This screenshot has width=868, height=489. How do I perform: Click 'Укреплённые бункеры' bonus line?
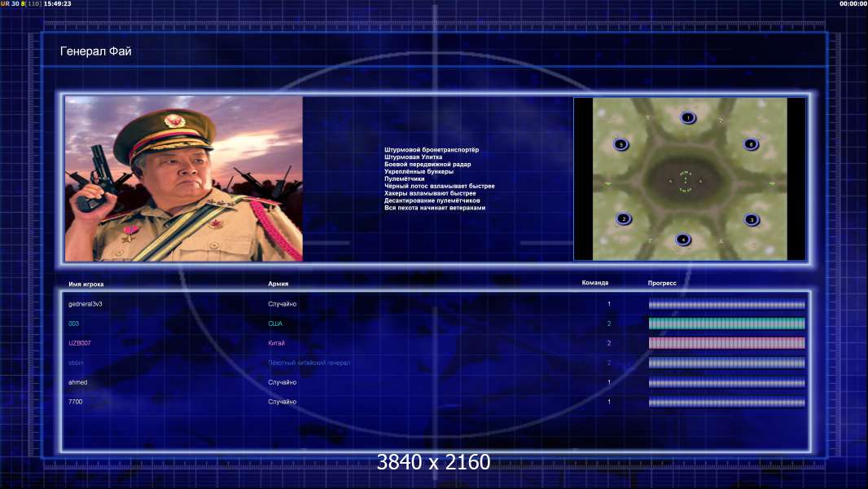pyautogui.click(x=419, y=171)
